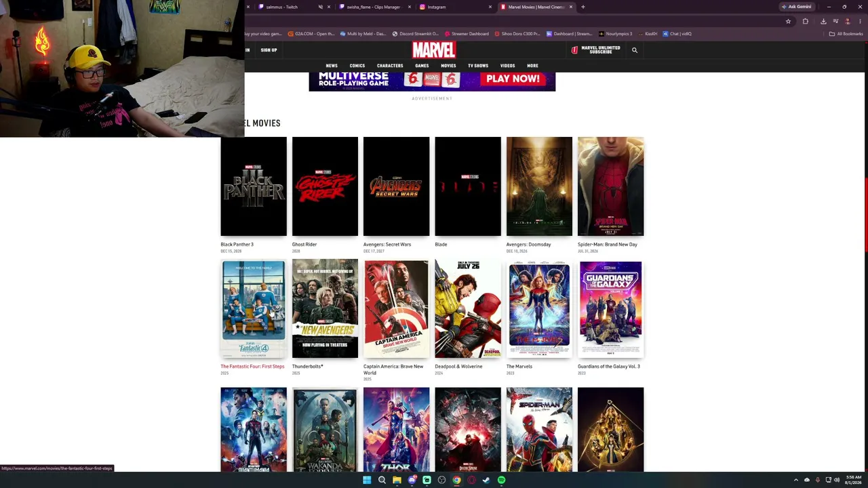
Task: Open the Chrome downloads icon
Action: [823, 22]
